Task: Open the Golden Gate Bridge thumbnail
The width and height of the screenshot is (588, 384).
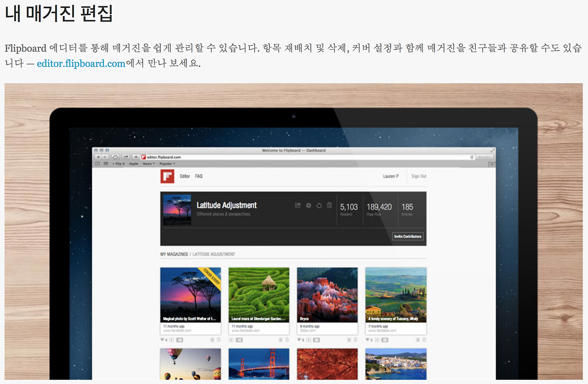Action: (x=259, y=364)
